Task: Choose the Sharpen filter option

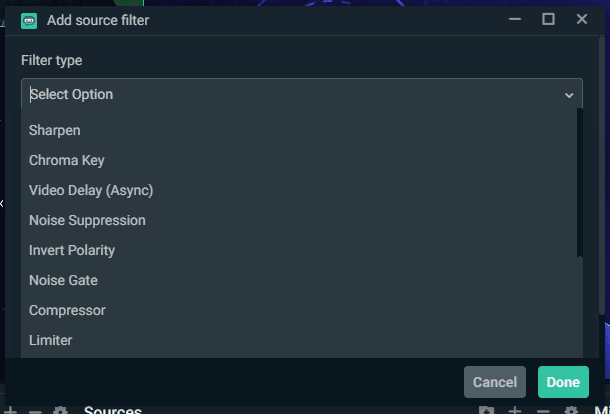Action: [x=302, y=130]
